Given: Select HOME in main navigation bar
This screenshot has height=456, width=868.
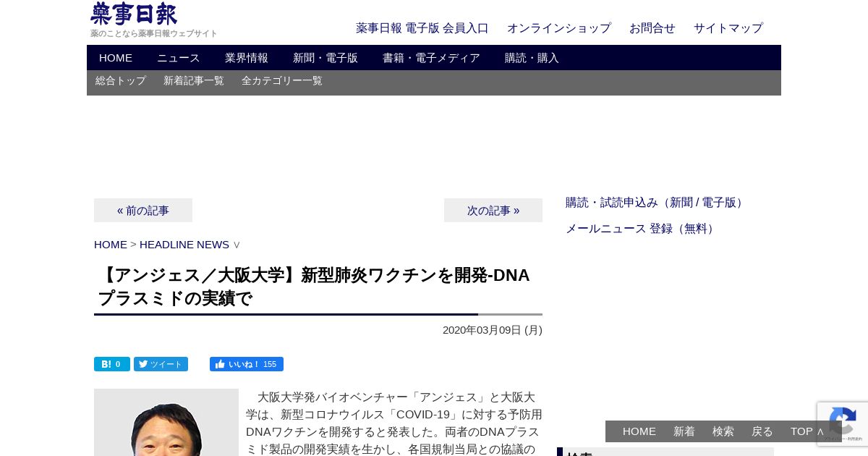Looking at the screenshot, I should [116, 58].
